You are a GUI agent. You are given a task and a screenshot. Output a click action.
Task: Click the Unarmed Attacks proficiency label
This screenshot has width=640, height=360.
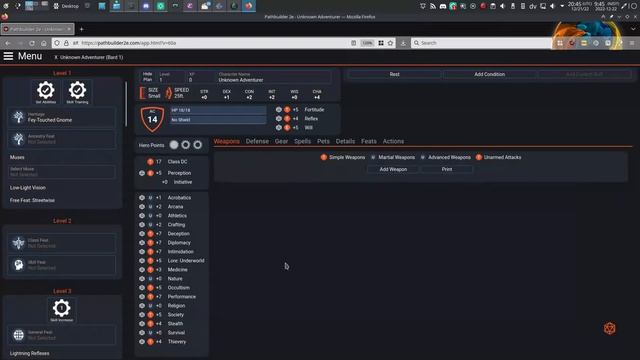click(x=502, y=157)
